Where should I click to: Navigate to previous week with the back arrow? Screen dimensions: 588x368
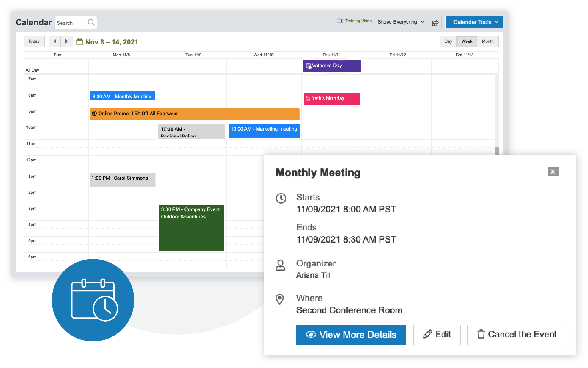coord(55,41)
